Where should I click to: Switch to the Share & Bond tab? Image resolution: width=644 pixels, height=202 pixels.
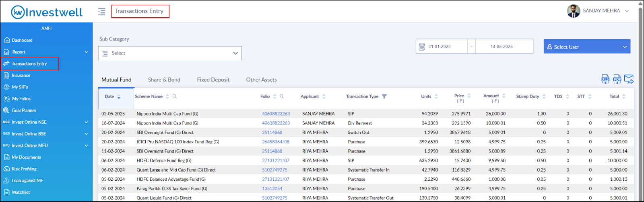(x=164, y=80)
